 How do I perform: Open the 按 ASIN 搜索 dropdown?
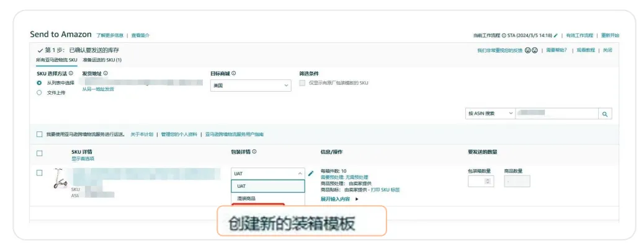pyautogui.click(x=490, y=113)
